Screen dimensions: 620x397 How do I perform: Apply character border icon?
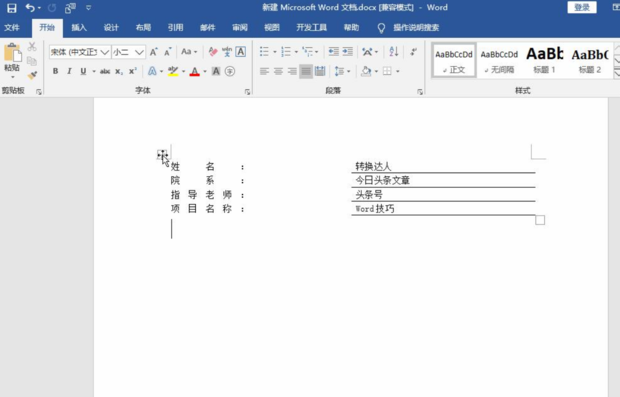pos(240,52)
